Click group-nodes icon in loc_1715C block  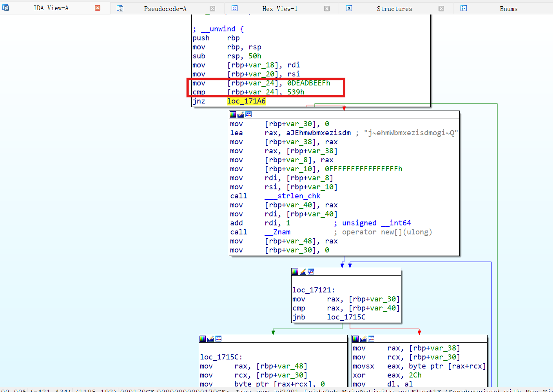tap(218, 339)
